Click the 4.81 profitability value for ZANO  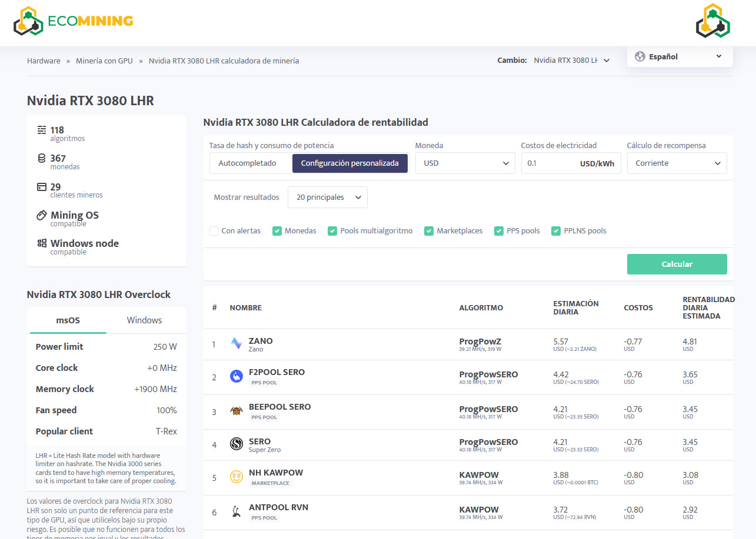tap(690, 341)
